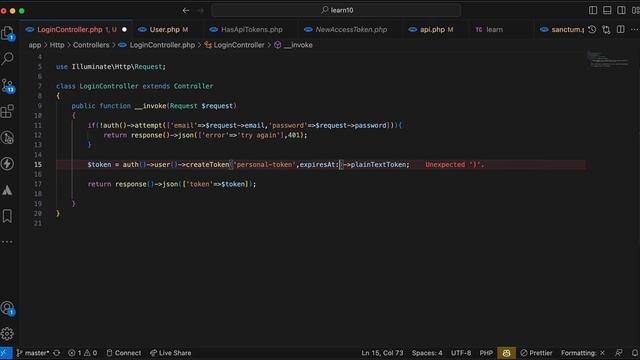Go forward with the navigation arrow

[200, 10]
